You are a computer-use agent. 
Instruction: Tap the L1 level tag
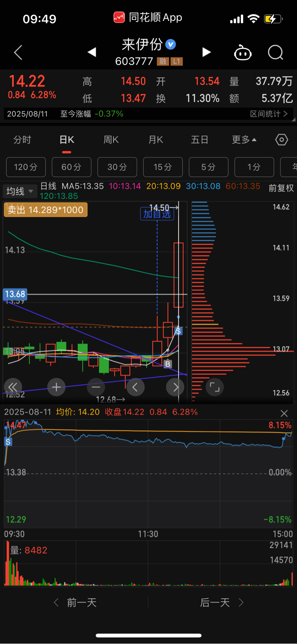(177, 61)
